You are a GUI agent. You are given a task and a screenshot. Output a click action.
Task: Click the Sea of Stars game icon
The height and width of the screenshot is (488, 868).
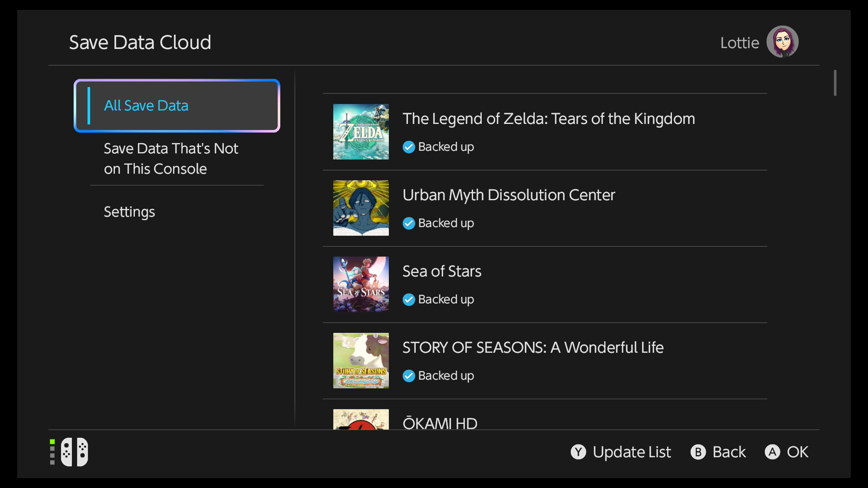361,284
